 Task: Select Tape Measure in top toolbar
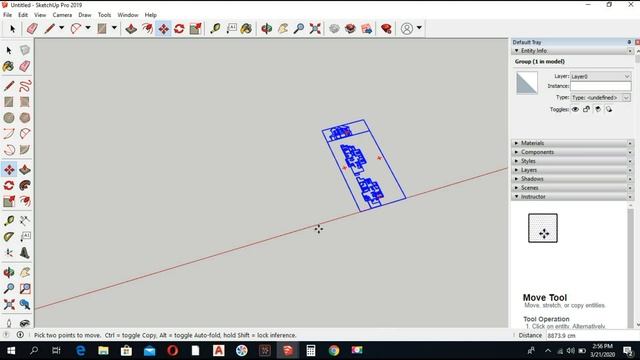pos(215,29)
